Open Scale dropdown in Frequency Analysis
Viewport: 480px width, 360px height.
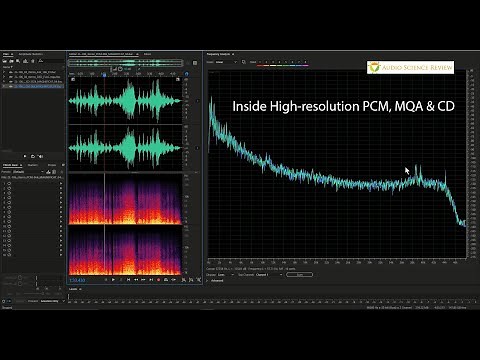[226, 62]
